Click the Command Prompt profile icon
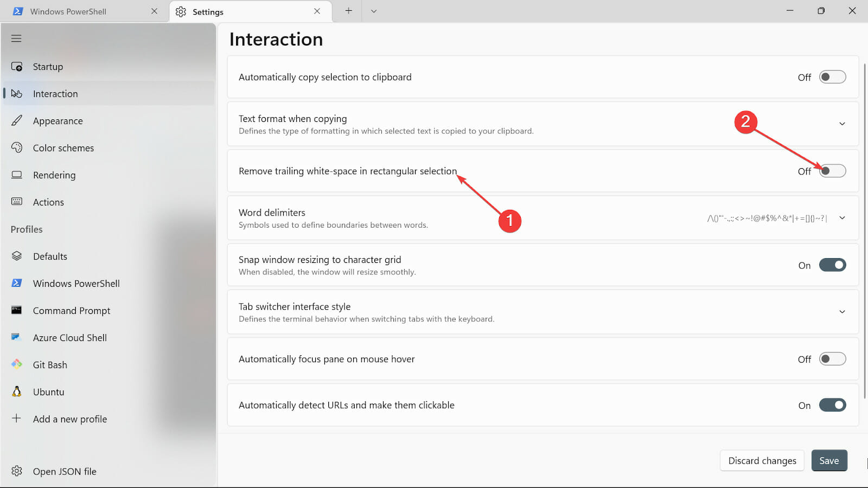Viewport: 868px width, 488px height. pyautogui.click(x=17, y=310)
